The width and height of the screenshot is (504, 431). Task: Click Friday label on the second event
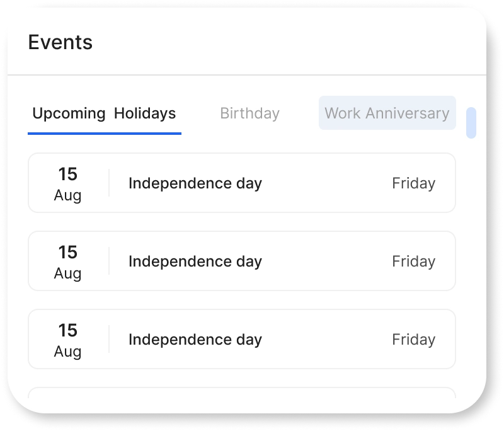pyautogui.click(x=414, y=261)
